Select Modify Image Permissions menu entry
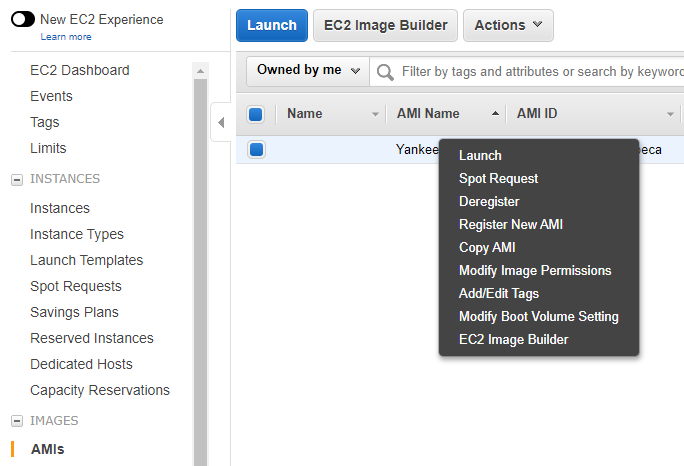The width and height of the screenshot is (684, 466). (x=535, y=271)
